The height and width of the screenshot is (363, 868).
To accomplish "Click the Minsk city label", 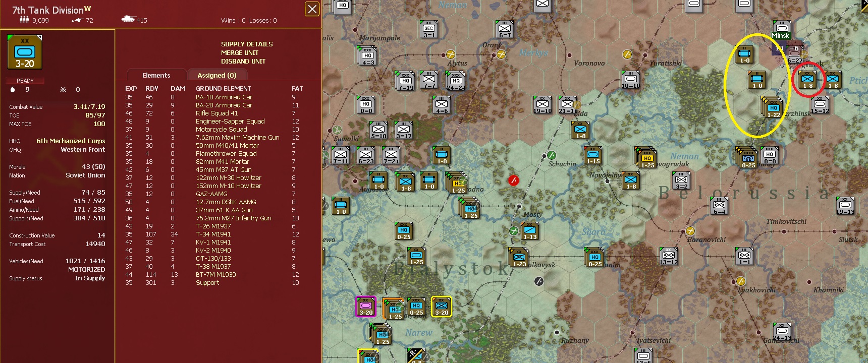I will coord(780,36).
